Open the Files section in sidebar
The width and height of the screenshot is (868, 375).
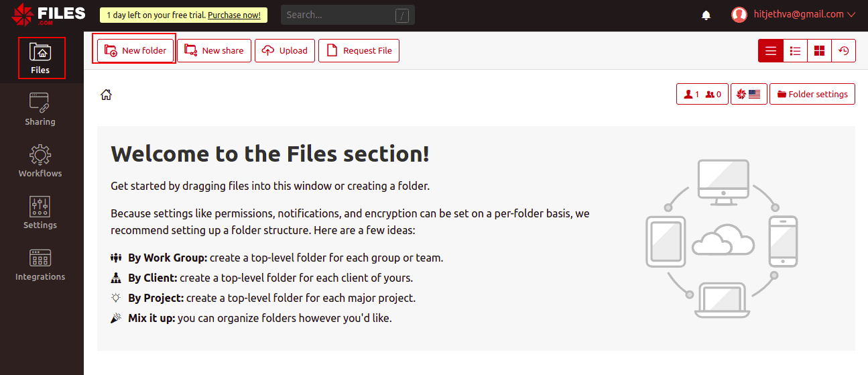coord(41,58)
